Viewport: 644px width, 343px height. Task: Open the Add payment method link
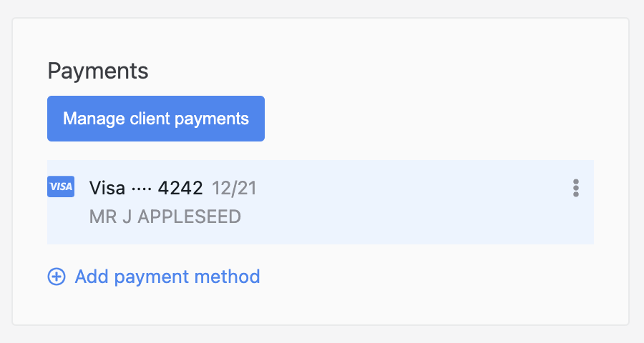pos(167,277)
